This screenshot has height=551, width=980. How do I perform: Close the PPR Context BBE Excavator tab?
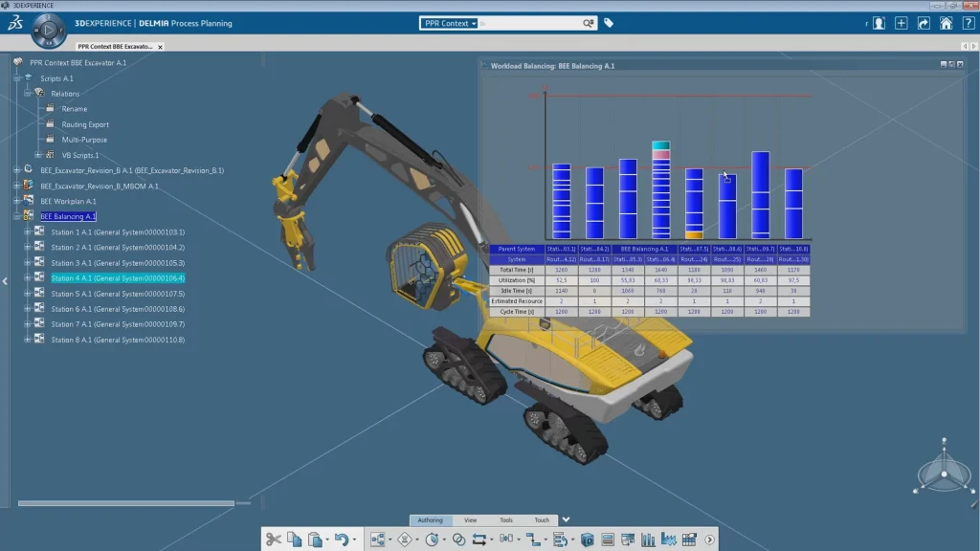click(160, 46)
